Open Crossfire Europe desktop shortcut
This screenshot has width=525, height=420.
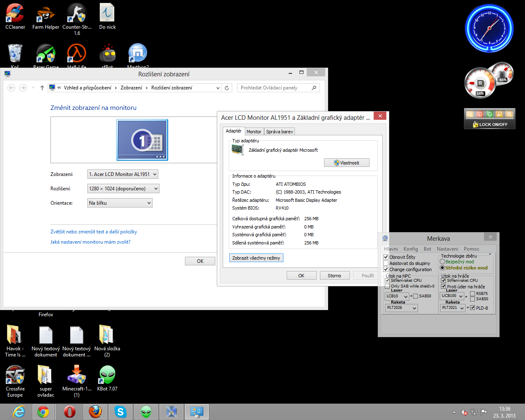pos(15,375)
